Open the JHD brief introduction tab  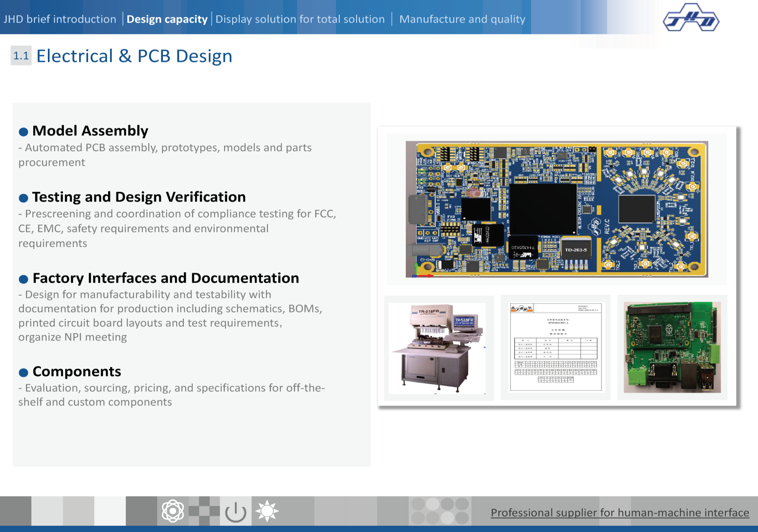pyautogui.click(x=60, y=19)
